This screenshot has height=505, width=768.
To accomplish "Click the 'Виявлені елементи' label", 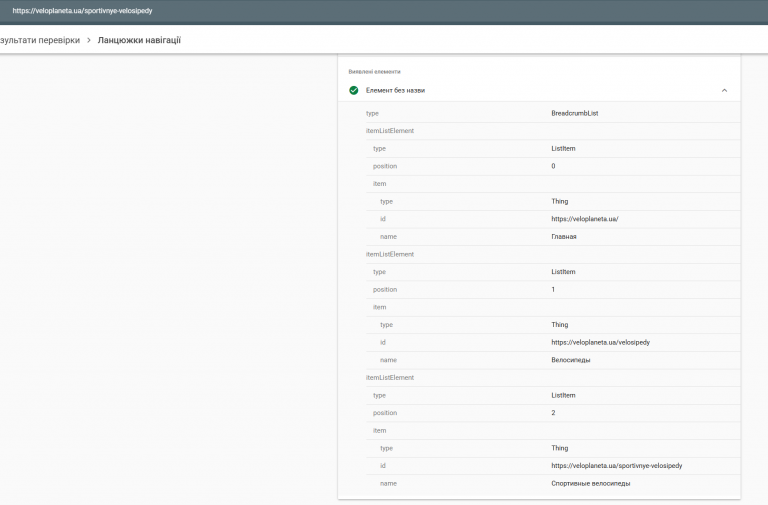I will tap(375, 72).
